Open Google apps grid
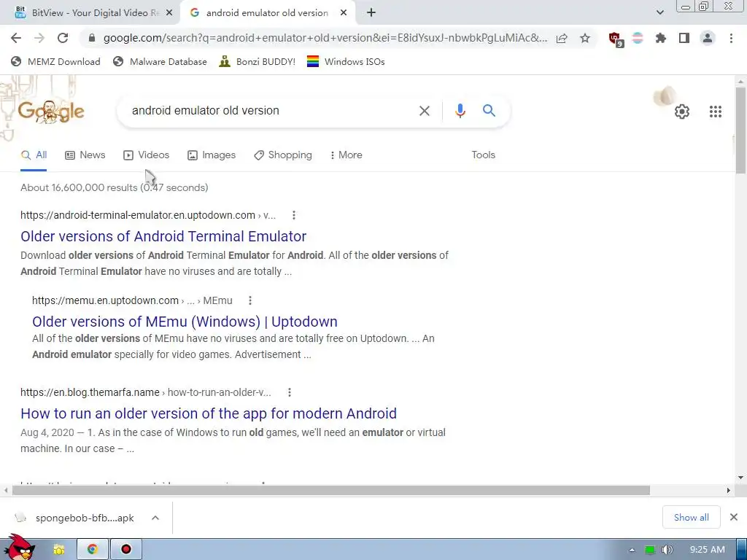 [x=715, y=112]
